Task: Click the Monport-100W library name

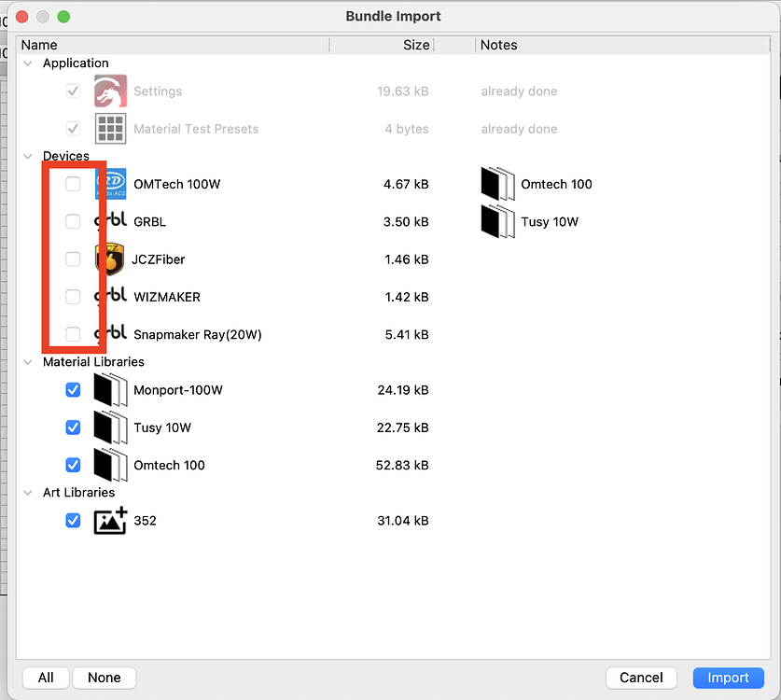Action: [178, 390]
